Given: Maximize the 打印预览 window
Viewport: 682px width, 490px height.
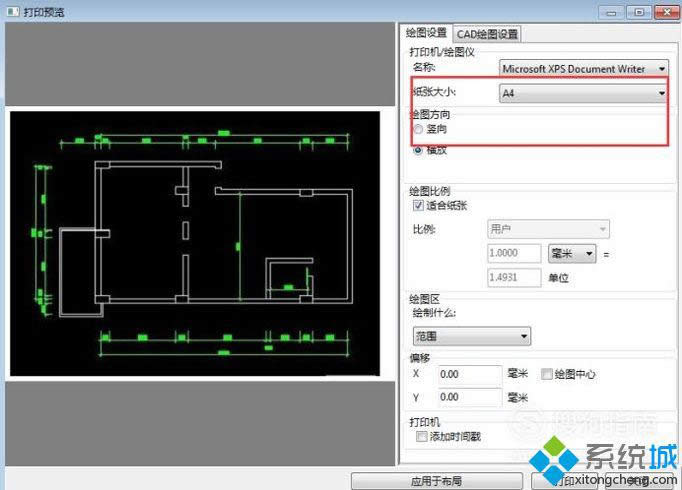Looking at the screenshot, I should point(639,12).
